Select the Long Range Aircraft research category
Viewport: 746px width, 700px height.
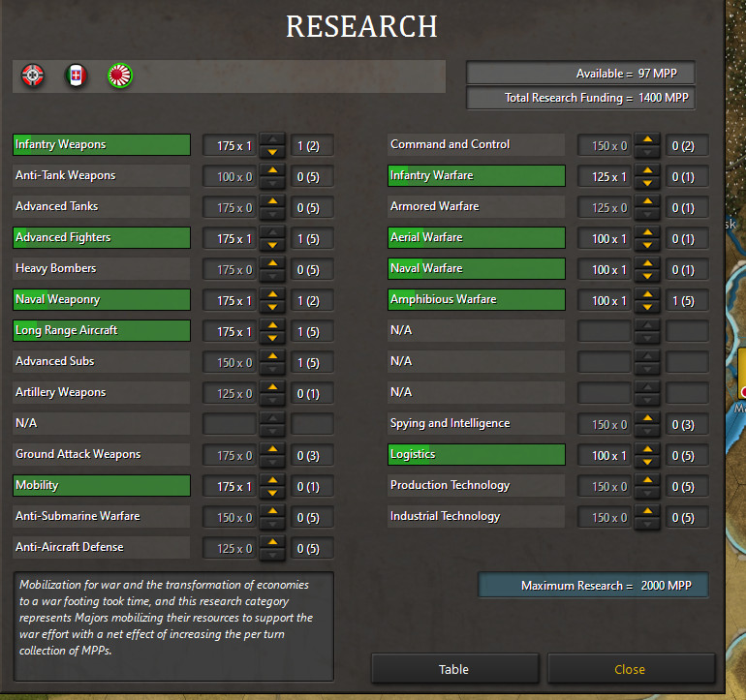(102, 330)
